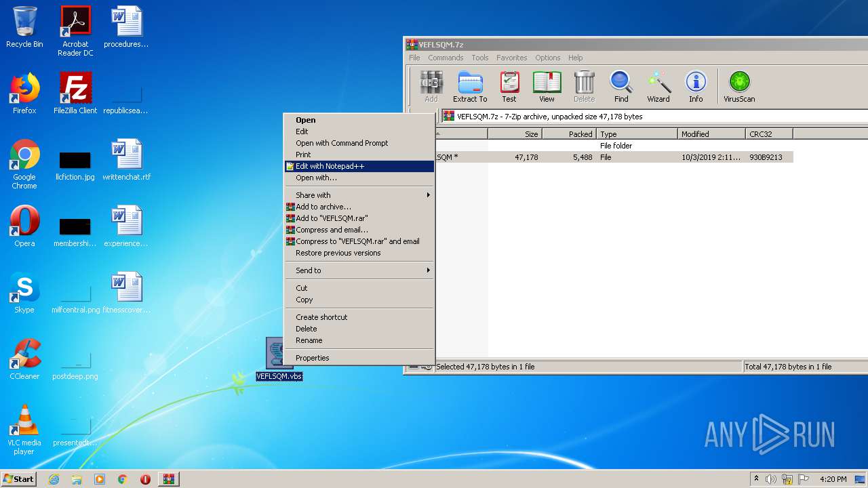The image size is (868, 488).
Task: Choose Add to "VEFLSQM.rar" option
Action: click(x=359, y=218)
